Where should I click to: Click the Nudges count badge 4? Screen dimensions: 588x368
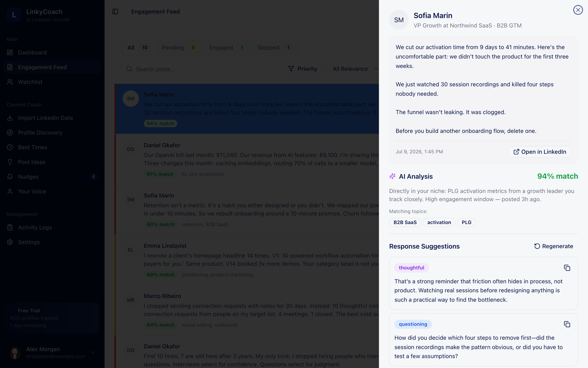coord(93,177)
